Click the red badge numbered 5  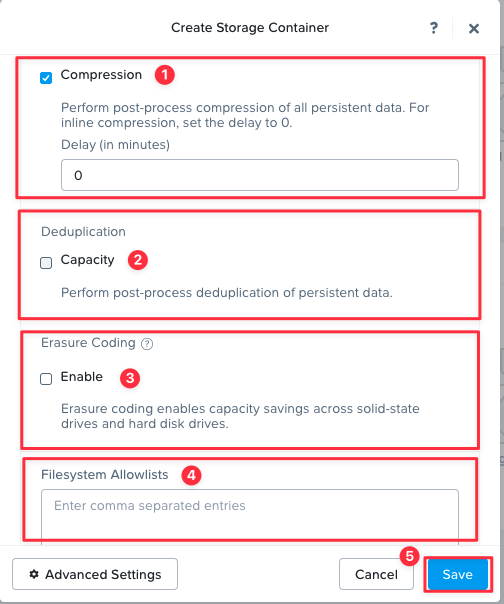(409, 556)
